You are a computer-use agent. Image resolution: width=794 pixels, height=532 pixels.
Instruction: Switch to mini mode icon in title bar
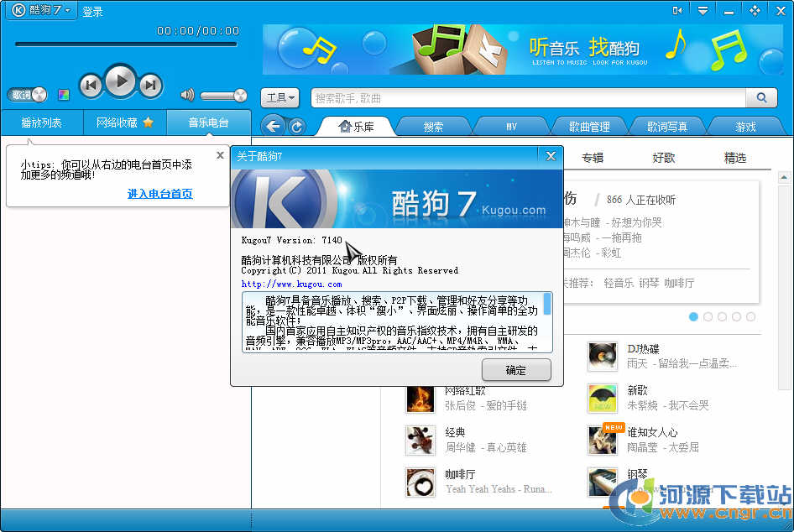coord(677,11)
